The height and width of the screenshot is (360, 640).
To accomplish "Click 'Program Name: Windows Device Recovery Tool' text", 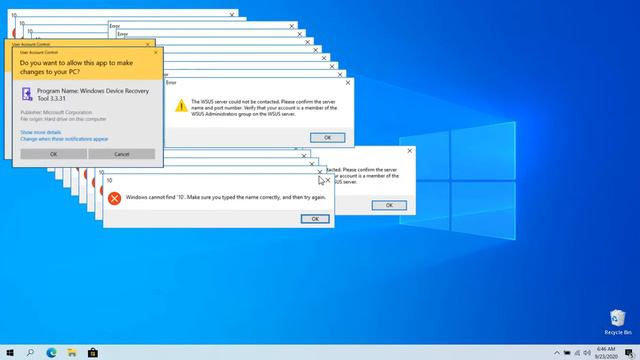I will (93, 94).
